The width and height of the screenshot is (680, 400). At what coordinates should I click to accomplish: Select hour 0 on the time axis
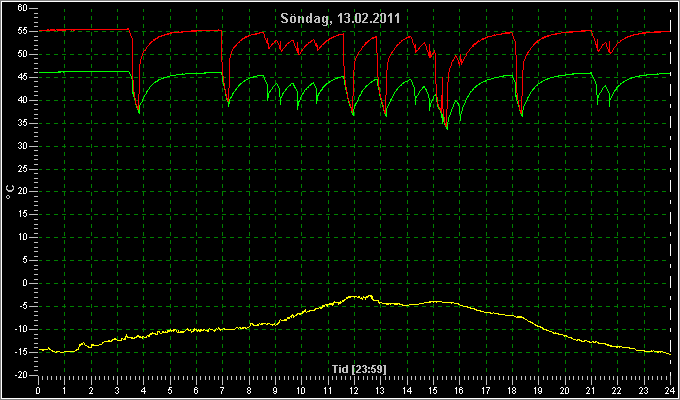(39, 390)
